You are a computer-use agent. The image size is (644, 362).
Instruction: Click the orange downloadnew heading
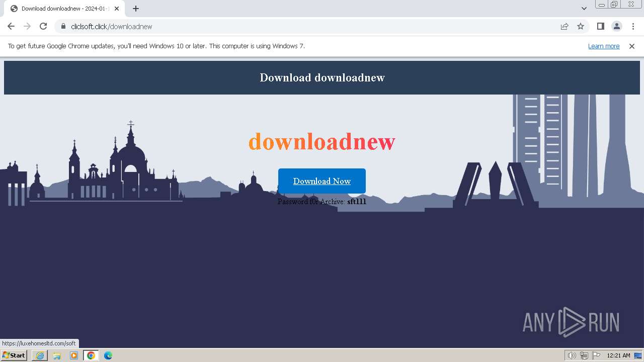[322, 141]
